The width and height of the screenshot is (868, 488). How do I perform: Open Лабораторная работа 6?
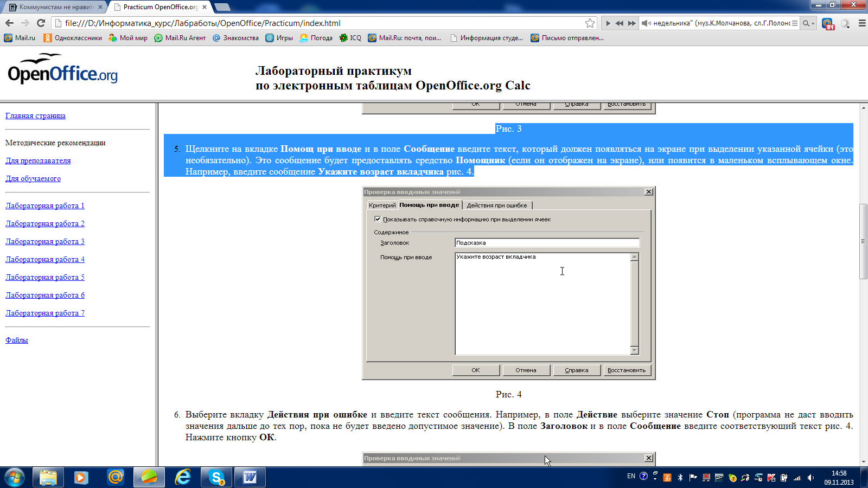[45, 295]
